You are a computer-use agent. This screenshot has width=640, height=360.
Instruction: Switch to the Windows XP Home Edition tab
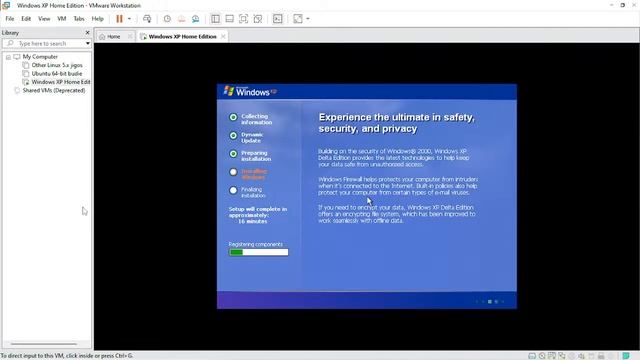coord(182,37)
